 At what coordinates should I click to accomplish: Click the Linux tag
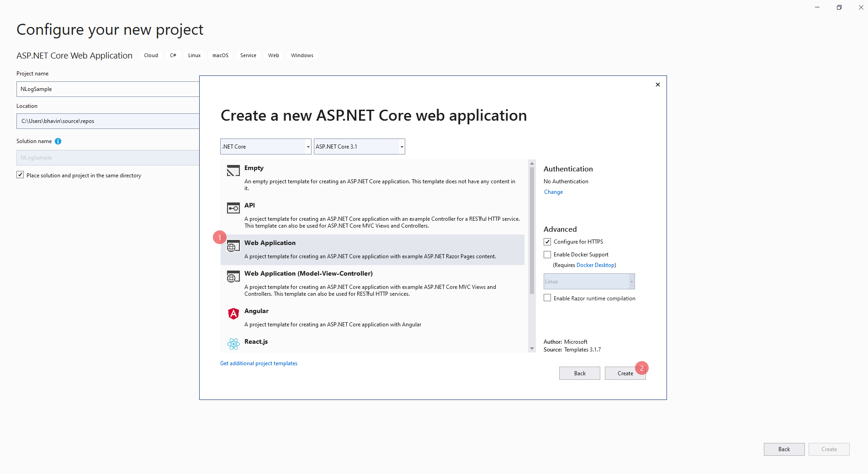click(194, 55)
